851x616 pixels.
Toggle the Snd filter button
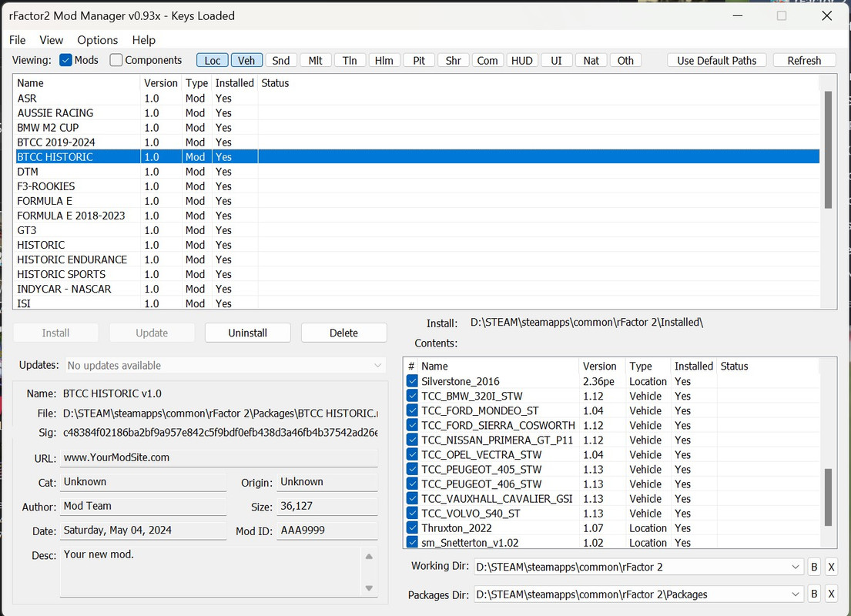(x=280, y=60)
